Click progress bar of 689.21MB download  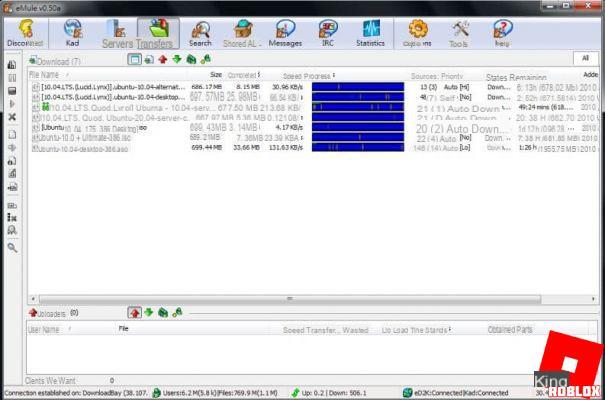358,137
